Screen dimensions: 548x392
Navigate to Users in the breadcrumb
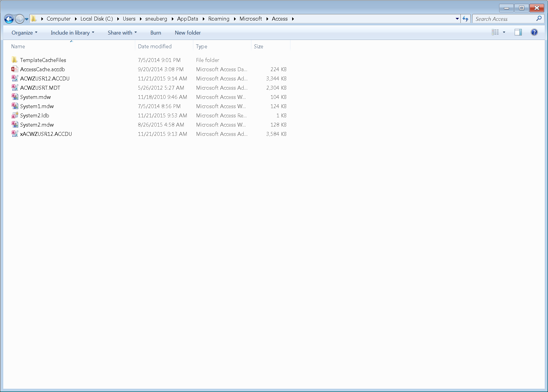129,19
